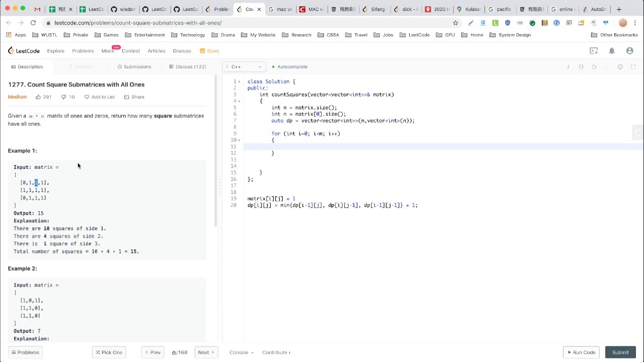Switch to the Description tab

[27, 67]
